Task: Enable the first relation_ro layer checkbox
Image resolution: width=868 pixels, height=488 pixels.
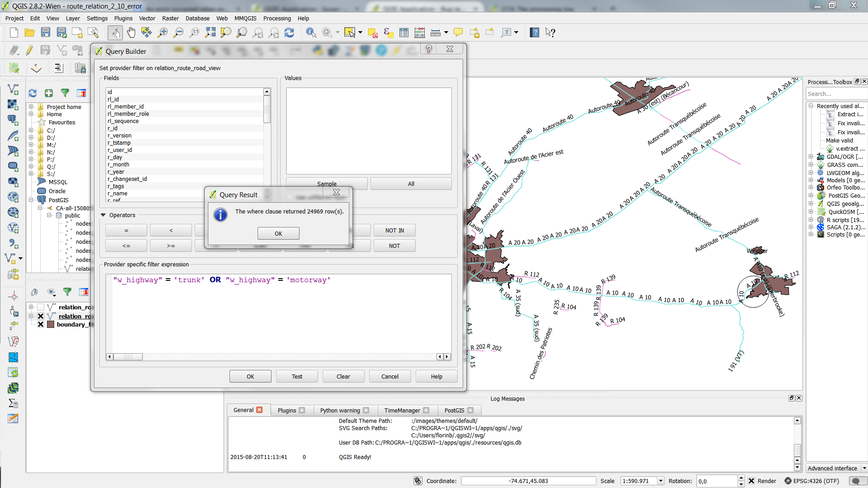Action: pos(41,308)
